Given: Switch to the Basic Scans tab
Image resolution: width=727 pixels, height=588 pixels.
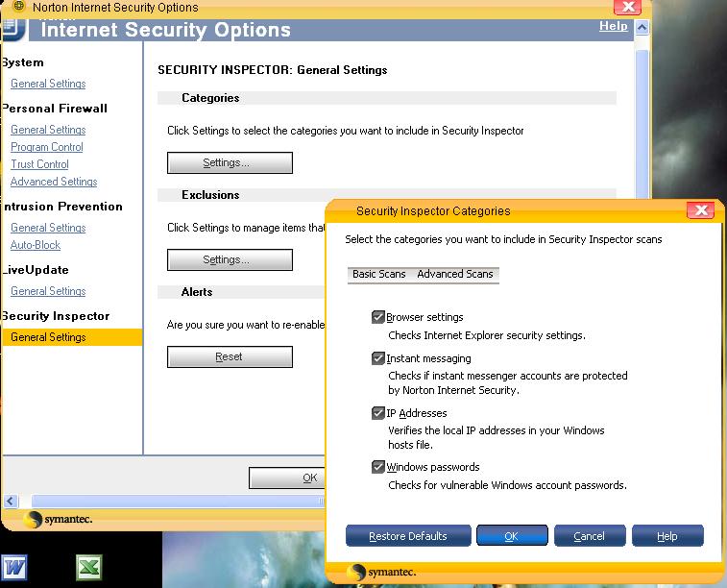Looking at the screenshot, I should click(x=378, y=274).
